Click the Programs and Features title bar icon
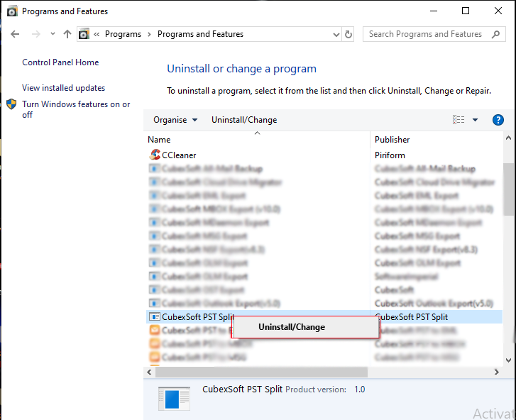Screen dimensions: 516x420 tap(12, 11)
